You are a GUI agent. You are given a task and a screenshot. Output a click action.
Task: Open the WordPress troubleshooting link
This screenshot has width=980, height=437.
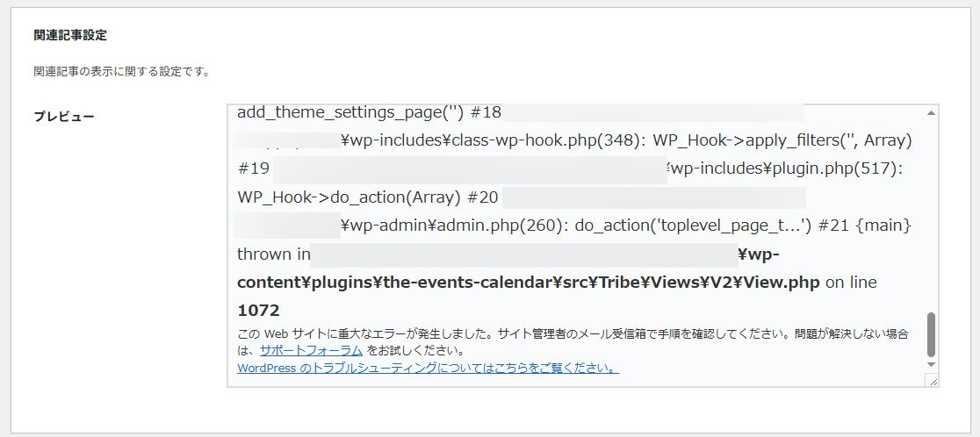[428, 369]
